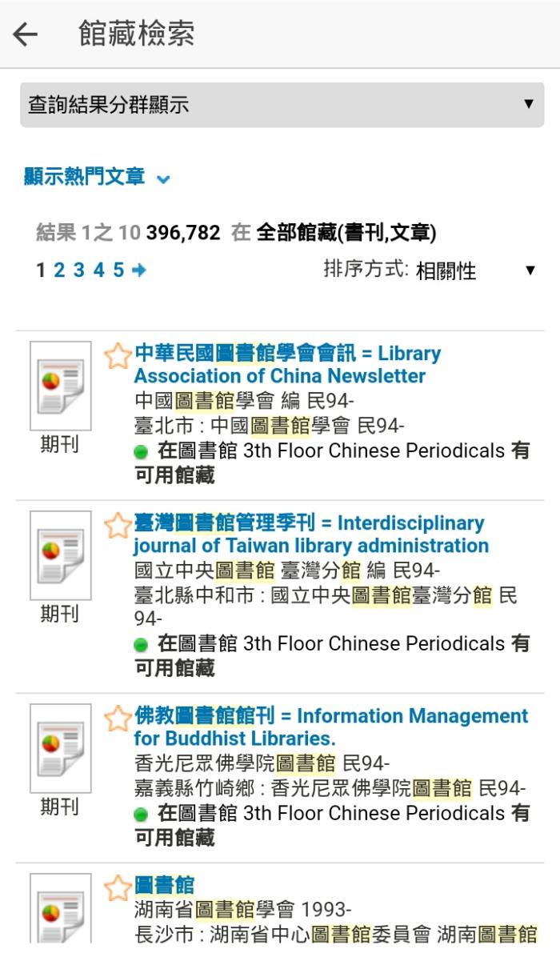Open the 相關性 sort order dropdown
This screenshot has width=560, height=957.
tap(476, 270)
